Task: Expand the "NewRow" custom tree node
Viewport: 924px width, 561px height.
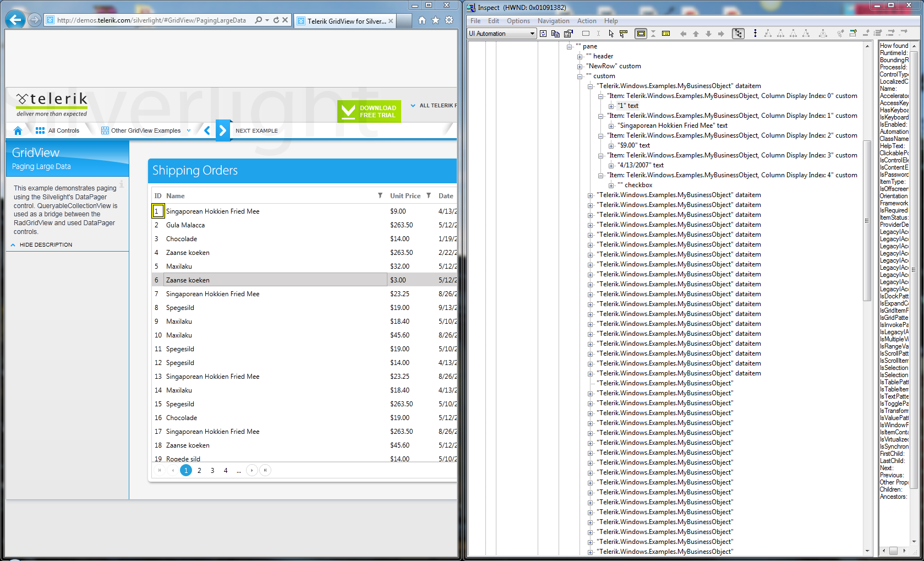Action: pyautogui.click(x=579, y=67)
